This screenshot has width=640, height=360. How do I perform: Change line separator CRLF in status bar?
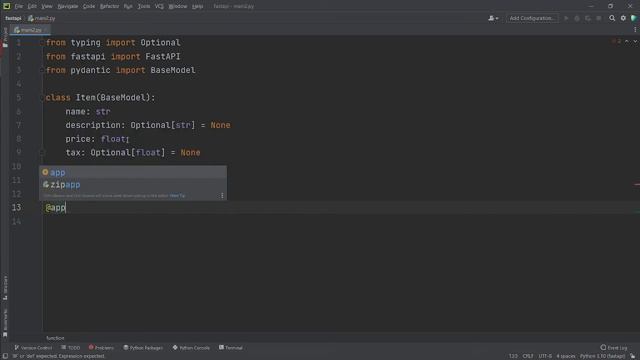point(528,356)
